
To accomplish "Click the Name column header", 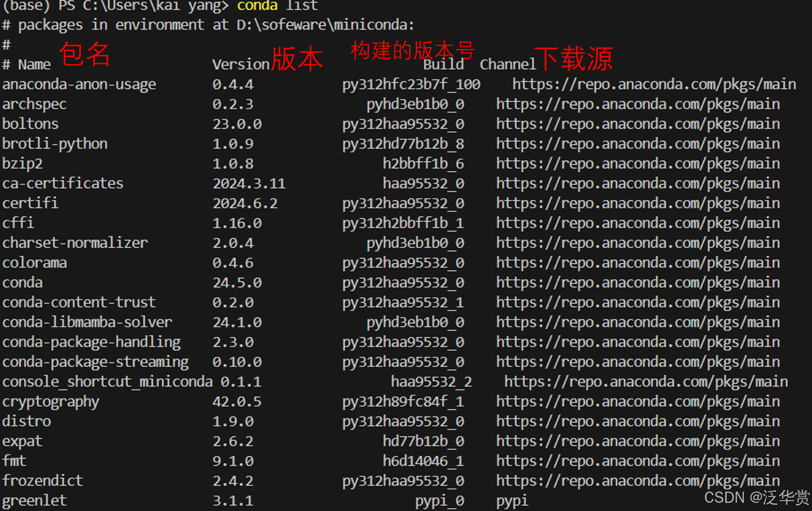I will [x=34, y=65].
